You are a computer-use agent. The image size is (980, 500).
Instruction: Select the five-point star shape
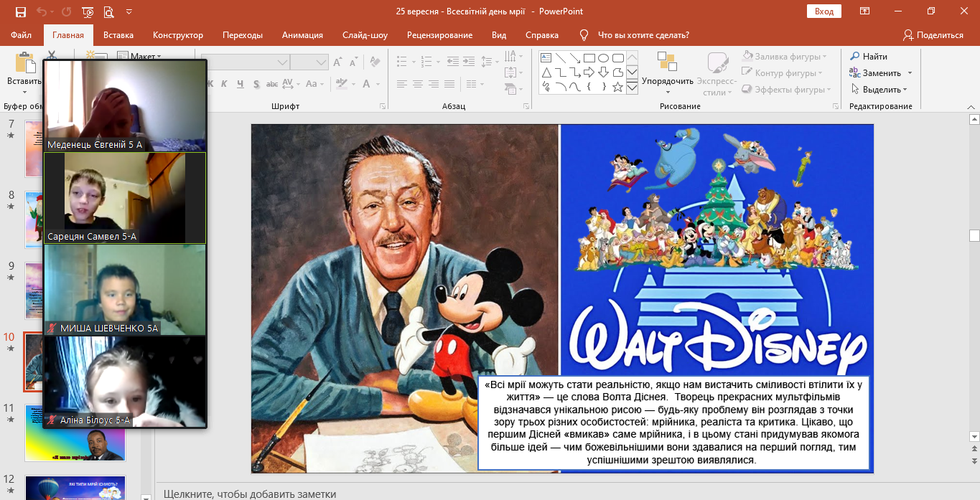tap(617, 87)
